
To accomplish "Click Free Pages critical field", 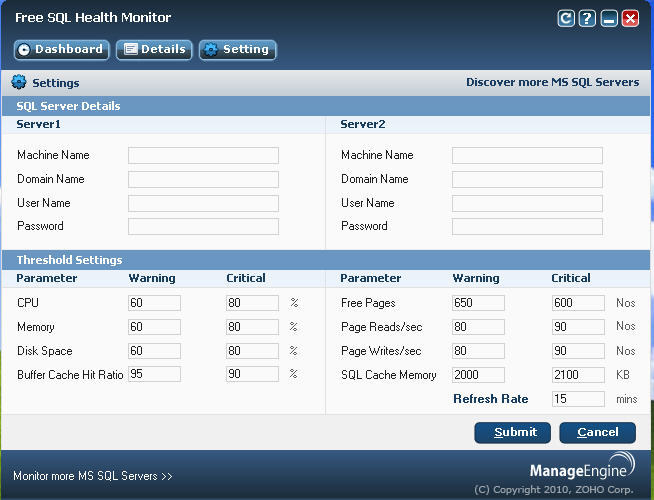I will click(578, 303).
